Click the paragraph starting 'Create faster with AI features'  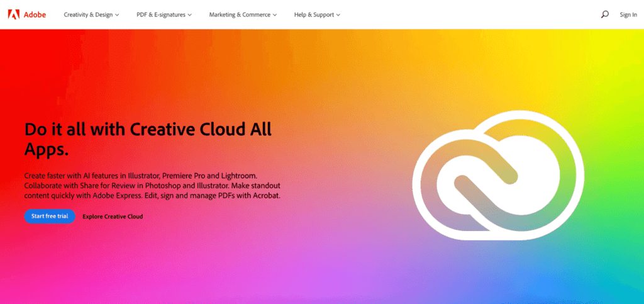click(x=152, y=186)
